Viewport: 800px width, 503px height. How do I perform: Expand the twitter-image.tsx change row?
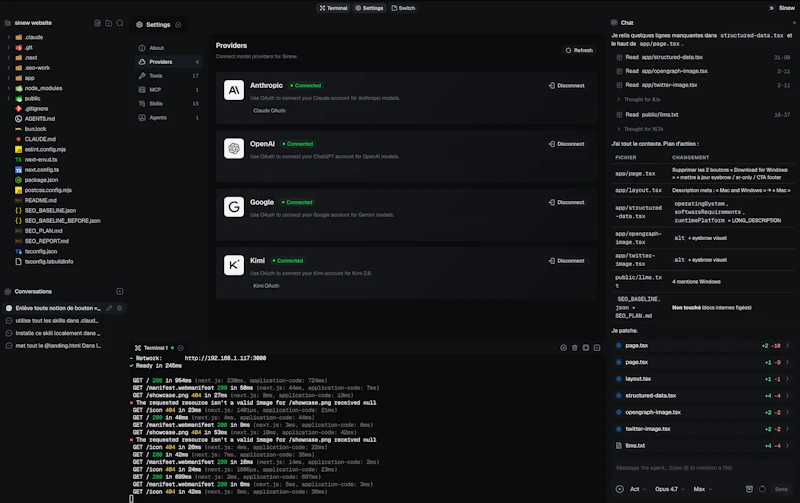pyautogui.click(x=703, y=429)
